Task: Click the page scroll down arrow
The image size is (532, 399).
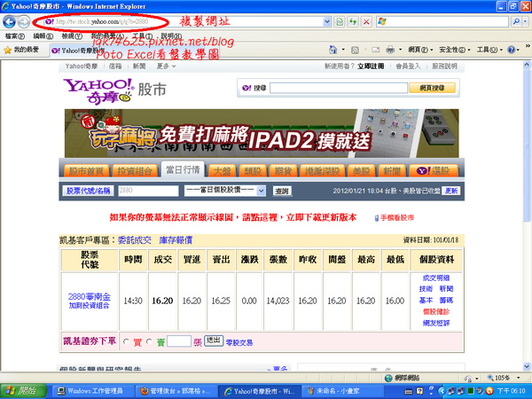Action: pyautogui.click(x=526, y=366)
